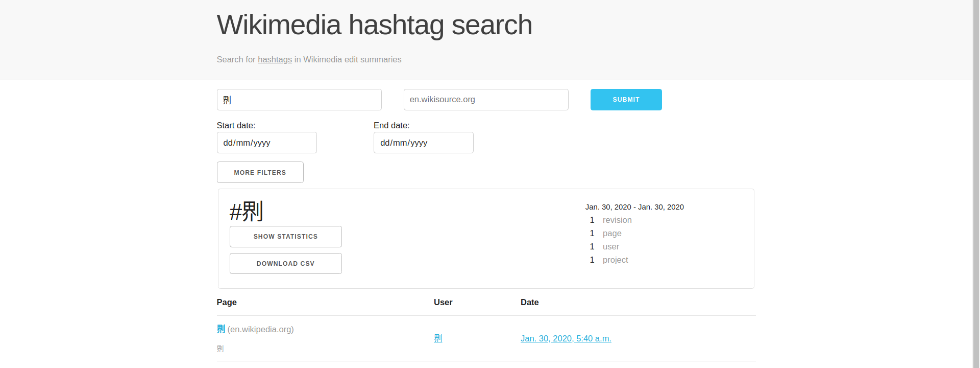Screen dimensions: 980x368
Task: Click the Page column header
Action: pyautogui.click(x=227, y=302)
